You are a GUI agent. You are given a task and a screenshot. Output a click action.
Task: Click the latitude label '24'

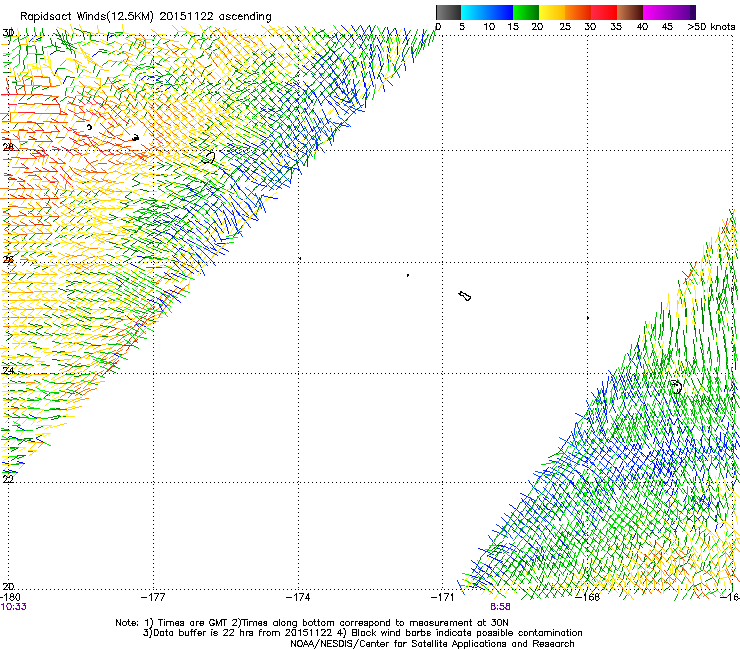tap(8, 371)
